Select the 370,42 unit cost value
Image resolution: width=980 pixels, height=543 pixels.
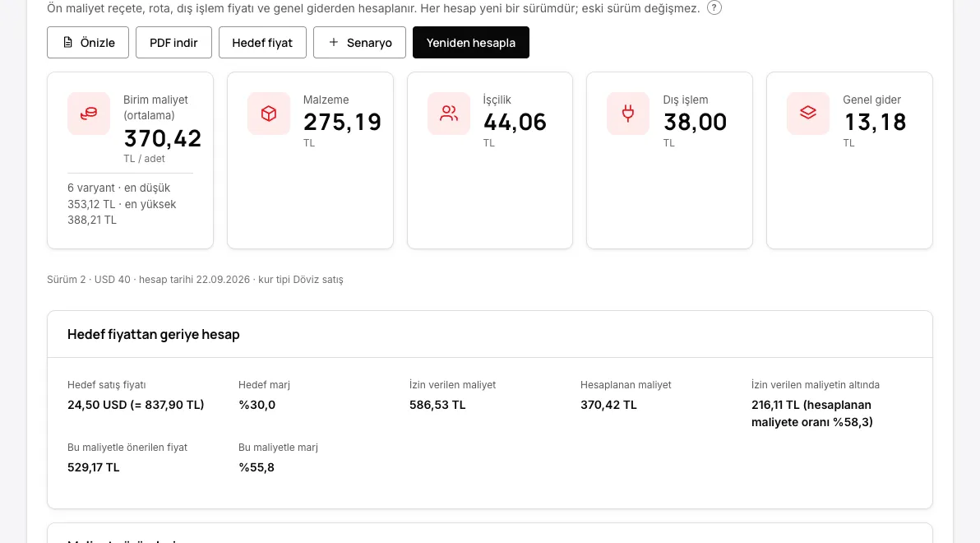(x=163, y=138)
